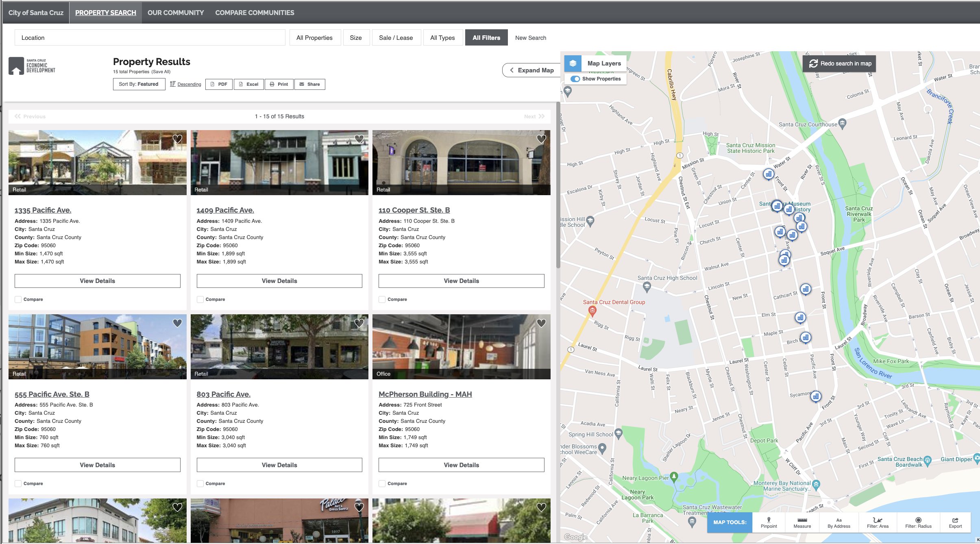
Task: Print the property results
Action: coord(279,84)
